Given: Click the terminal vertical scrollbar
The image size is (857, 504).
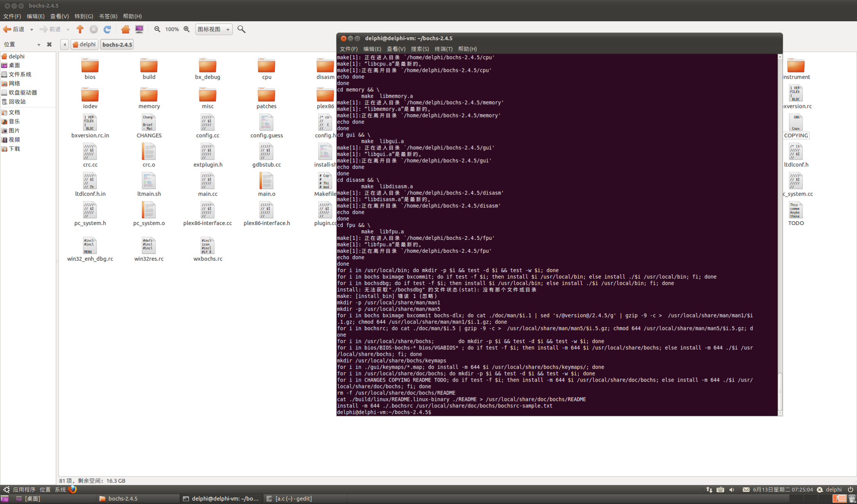Looking at the screenshot, I should (x=780, y=391).
